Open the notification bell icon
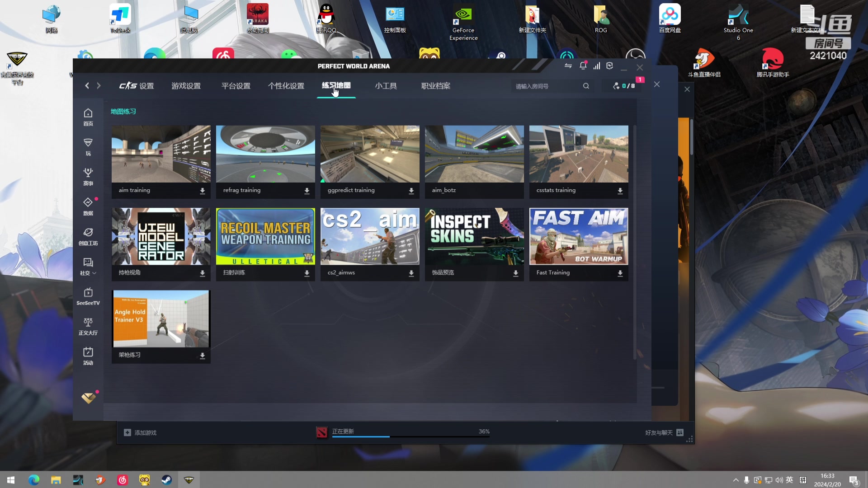Image resolution: width=868 pixels, height=488 pixels. tap(583, 66)
